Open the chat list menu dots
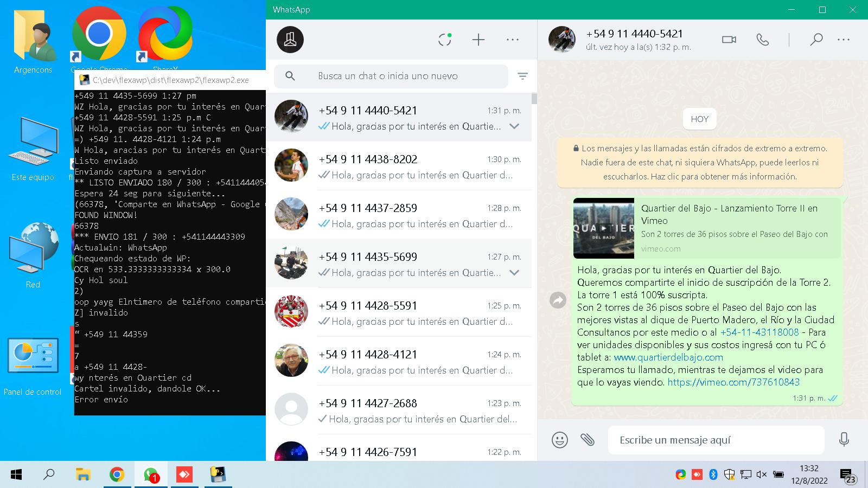The image size is (868, 488). 513,40
